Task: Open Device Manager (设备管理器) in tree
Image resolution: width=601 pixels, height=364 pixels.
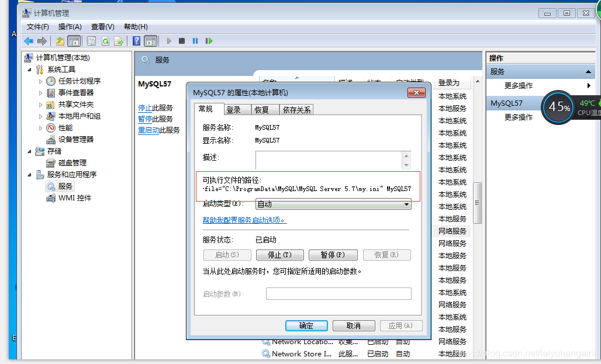Action: click(x=76, y=140)
